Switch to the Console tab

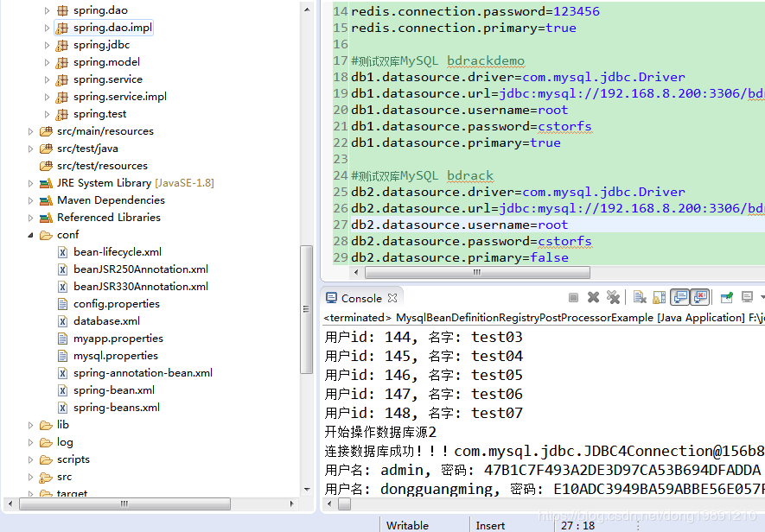click(x=361, y=298)
